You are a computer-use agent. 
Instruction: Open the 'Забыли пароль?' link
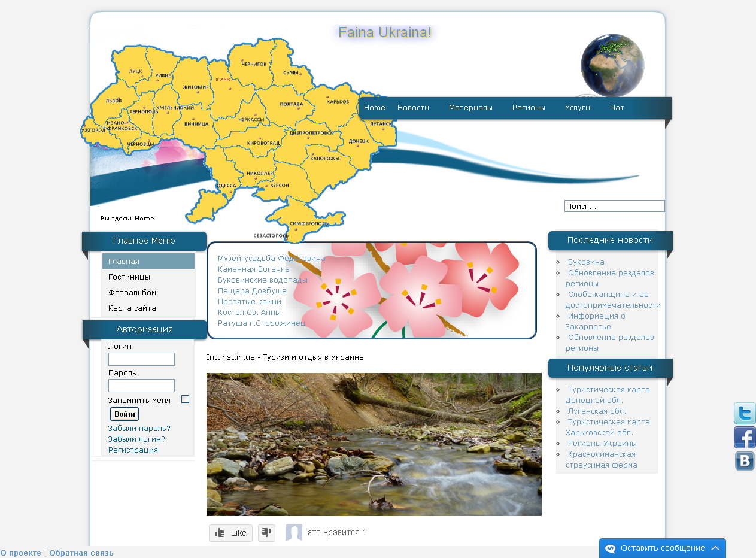click(x=139, y=429)
